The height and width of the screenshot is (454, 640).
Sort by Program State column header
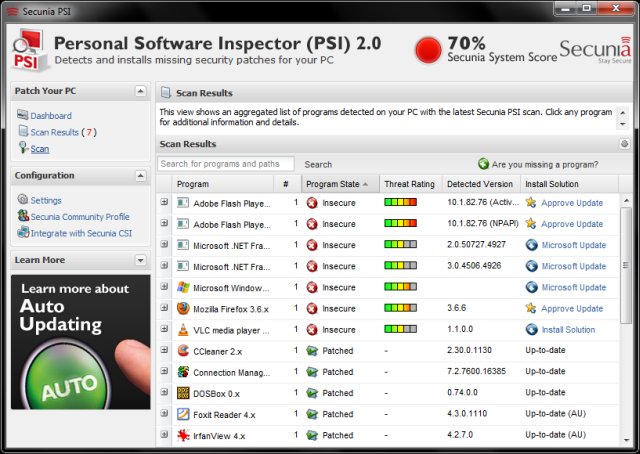click(x=340, y=184)
